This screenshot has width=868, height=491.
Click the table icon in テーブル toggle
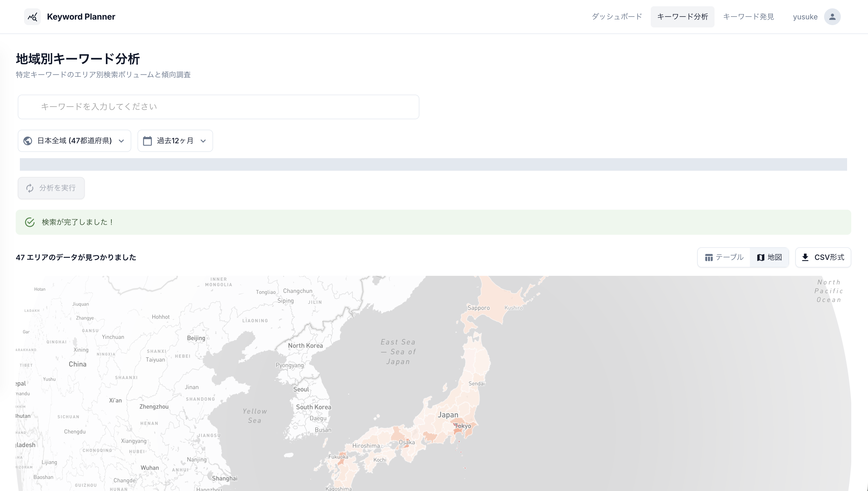[x=709, y=258]
